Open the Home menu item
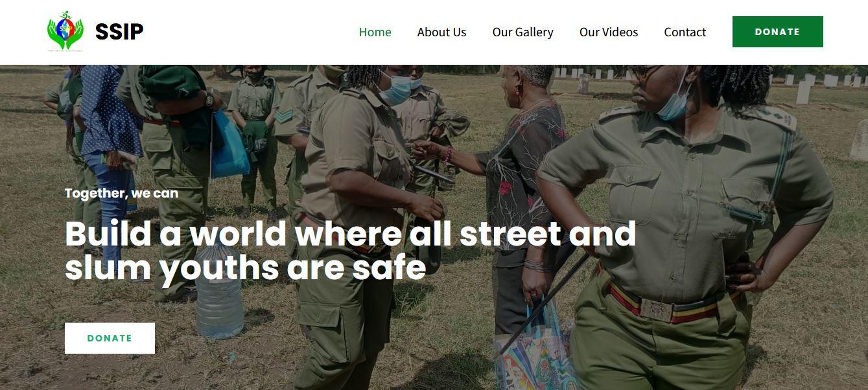Viewport: 868px width, 390px height. click(x=375, y=32)
